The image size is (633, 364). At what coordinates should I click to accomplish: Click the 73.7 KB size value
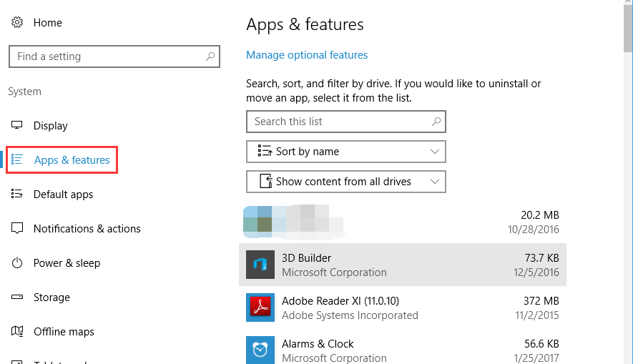pos(541,258)
